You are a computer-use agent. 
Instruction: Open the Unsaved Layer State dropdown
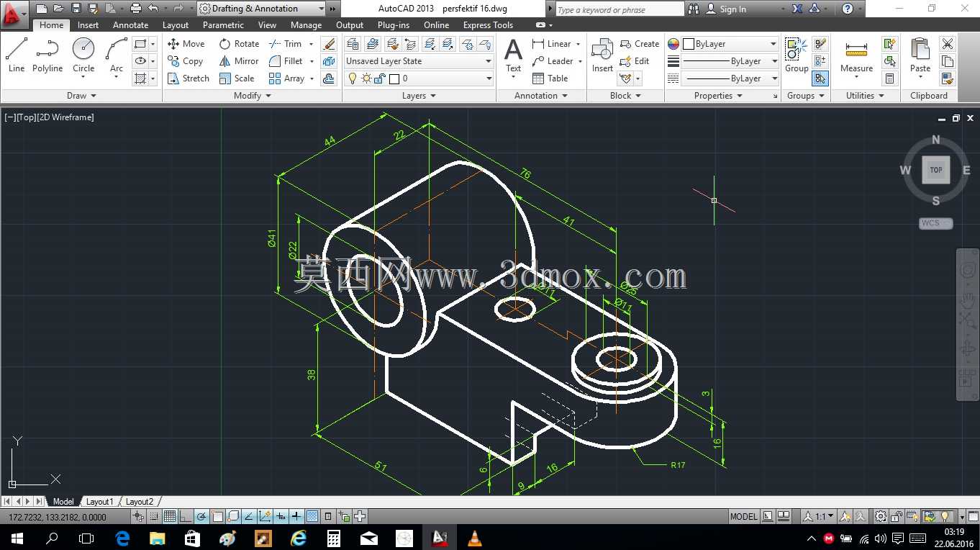coord(419,61)
